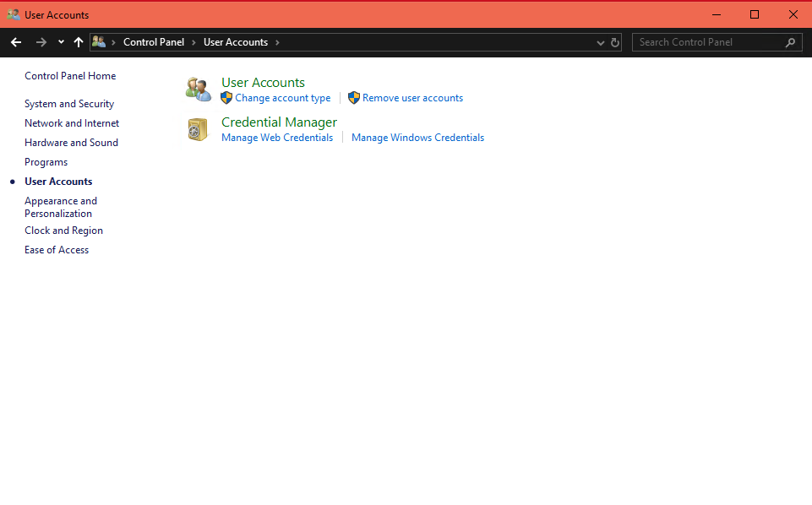Open Manage Web Credentials
The image size is (812, 505).
(x=277, y=138)
